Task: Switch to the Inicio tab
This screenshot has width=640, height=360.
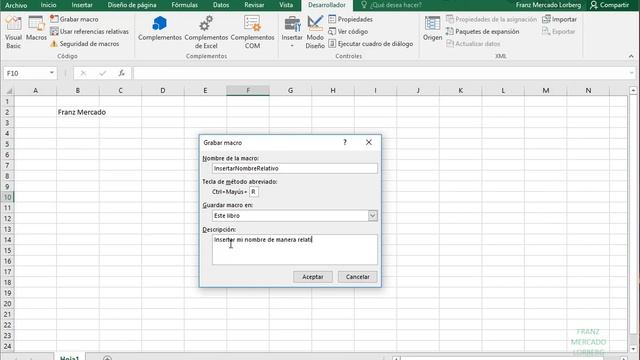Action: [x=48, y=5]
